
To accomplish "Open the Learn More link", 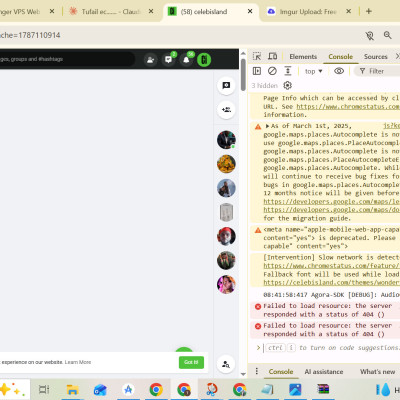I will coord(78,362).
